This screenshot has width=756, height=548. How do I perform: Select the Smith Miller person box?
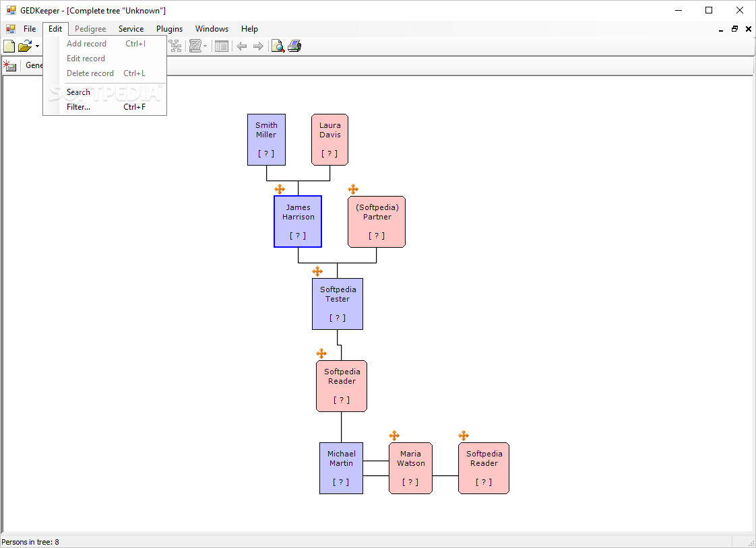click(266, 139)
